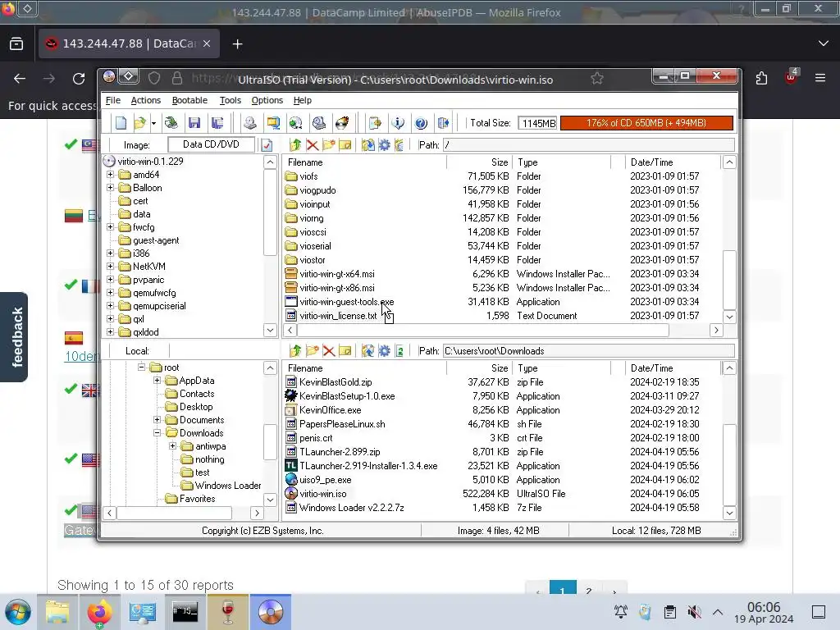Select the Windows Loader folder in local tree
Image resolution: width=840 pixels, height=630 pixels.
pyautogui.click(x=228, y=486)
